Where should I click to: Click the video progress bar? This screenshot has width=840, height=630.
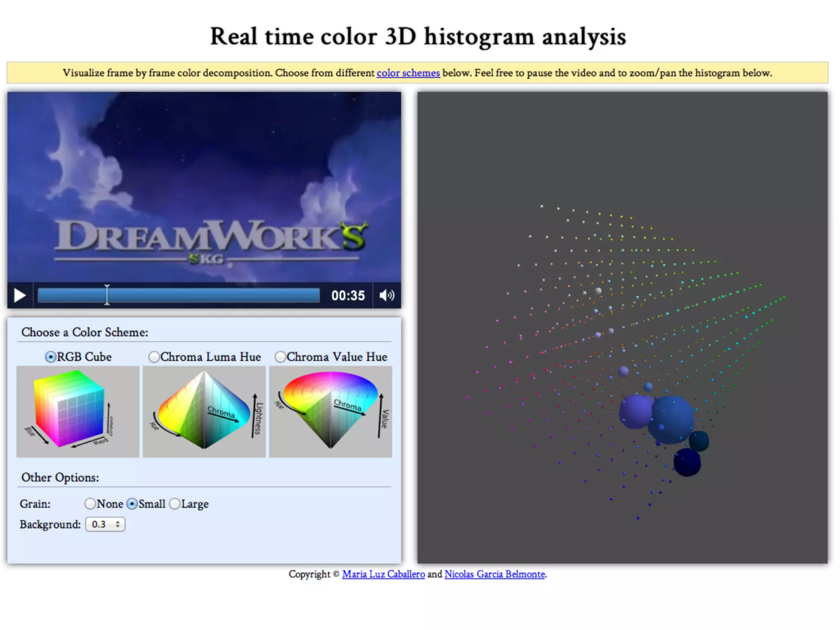click(x=213, y=295)
